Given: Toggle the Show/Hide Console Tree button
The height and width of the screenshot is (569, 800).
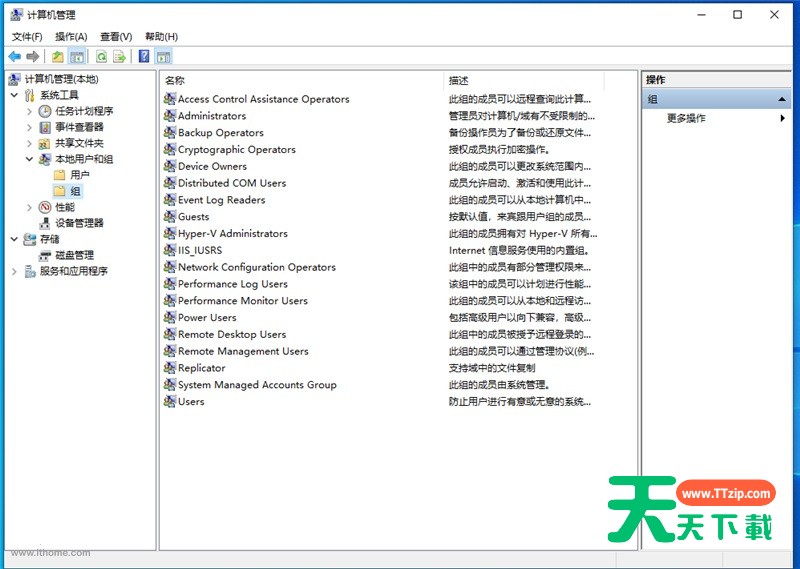Looking at the screenshot, I should pyautogui.click(x=77, y=57).
